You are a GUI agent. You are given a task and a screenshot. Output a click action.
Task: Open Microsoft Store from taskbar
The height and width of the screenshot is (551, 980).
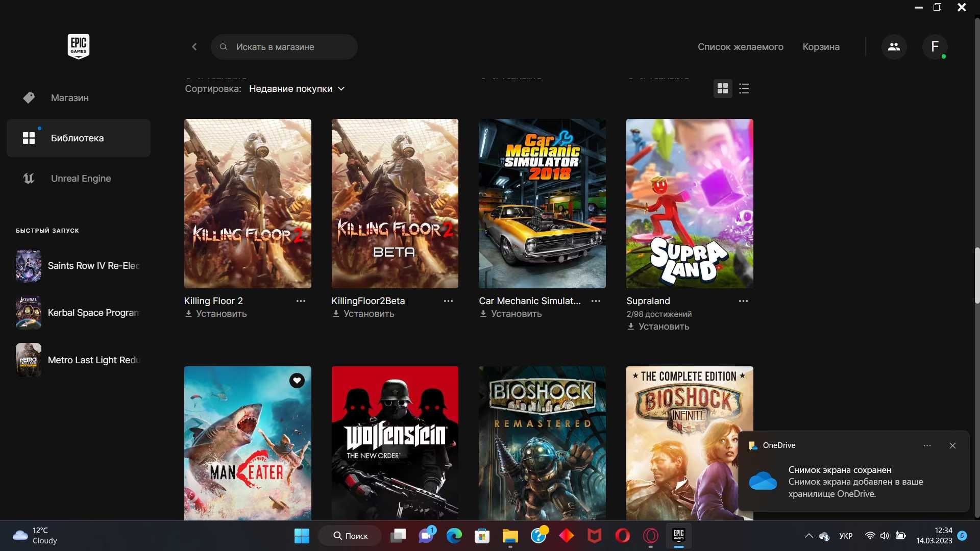coord(482,536)
